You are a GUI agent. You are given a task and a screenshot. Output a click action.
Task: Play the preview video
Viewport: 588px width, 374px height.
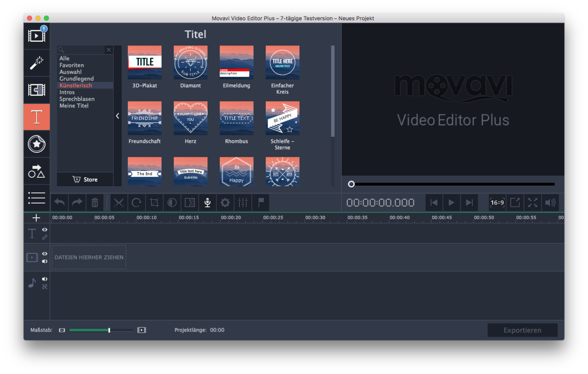tap(452, 203)
